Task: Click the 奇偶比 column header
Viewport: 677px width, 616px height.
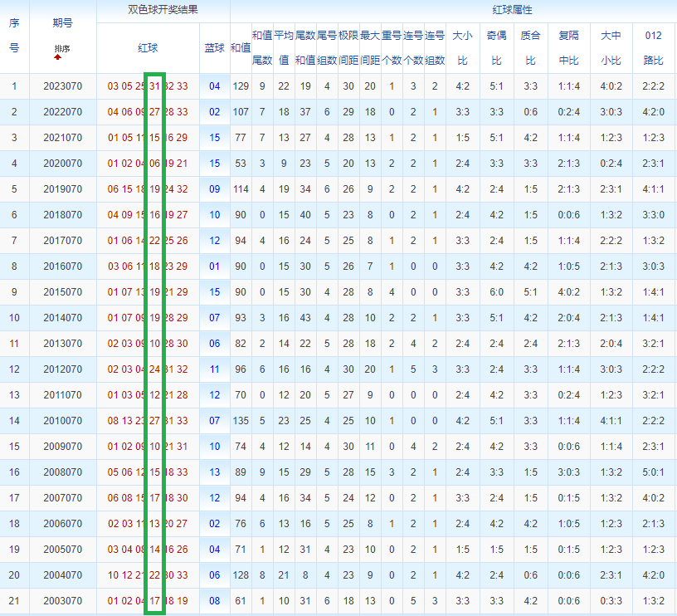Action: pyautogui.click(x=496, y=48)
